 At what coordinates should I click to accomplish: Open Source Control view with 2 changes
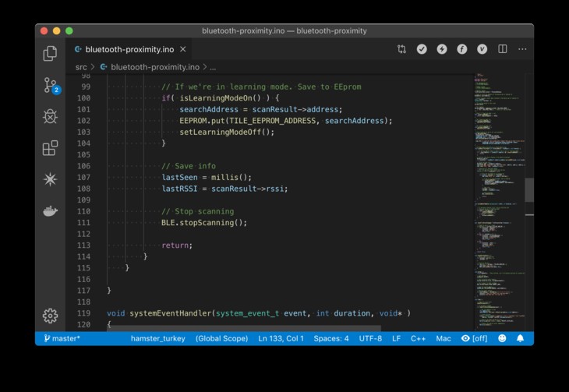(x=51, y=85)
